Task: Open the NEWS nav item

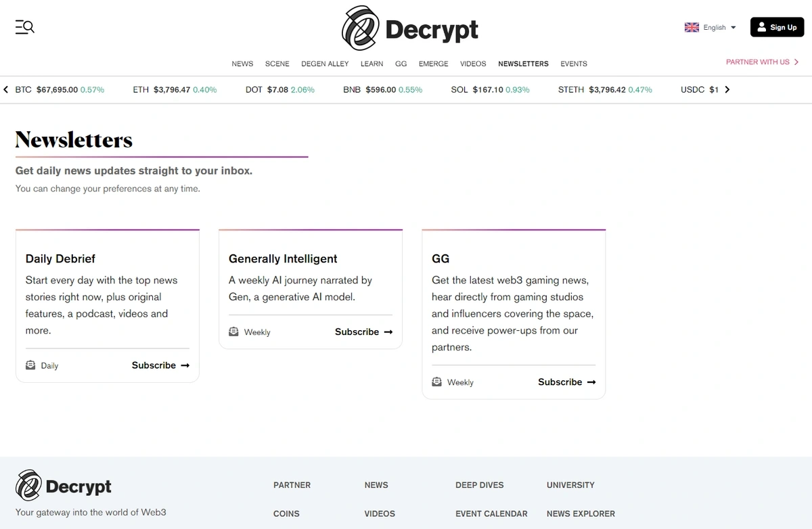Action: click(x=242, y=64)
